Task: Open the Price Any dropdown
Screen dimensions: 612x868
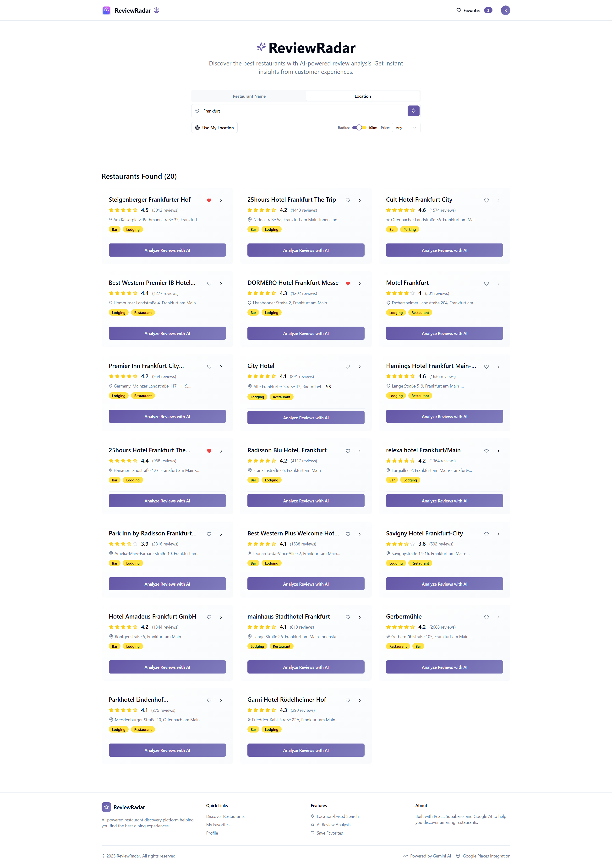Action: 406,128
